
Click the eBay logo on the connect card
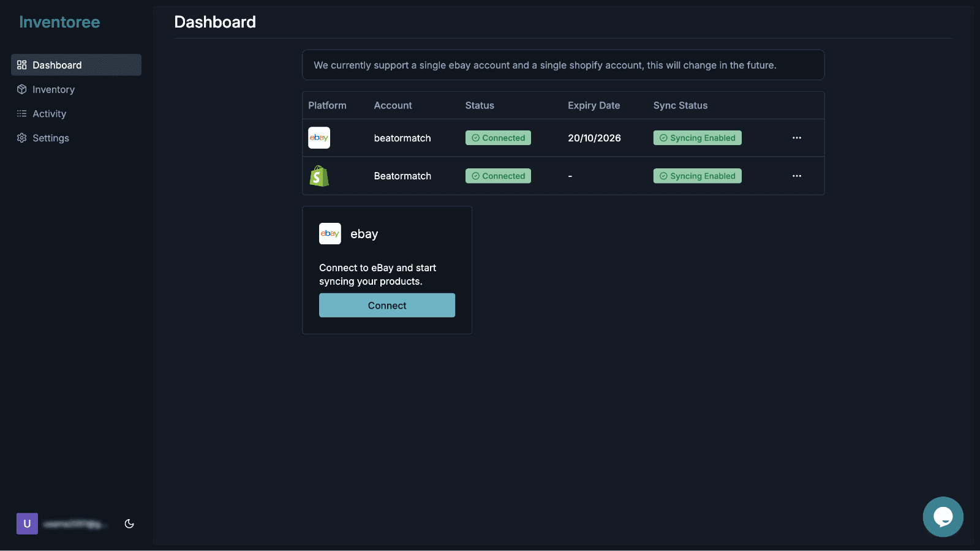pos(330,233)
